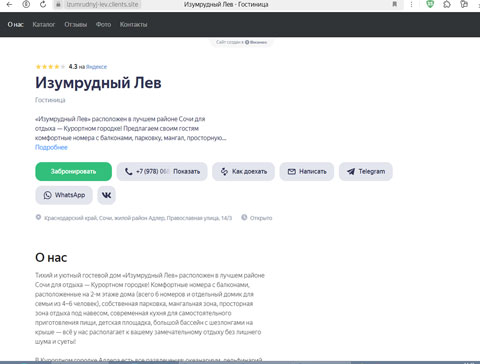
Task: Reveal the phone number with Показать
Action: (186, 171)
